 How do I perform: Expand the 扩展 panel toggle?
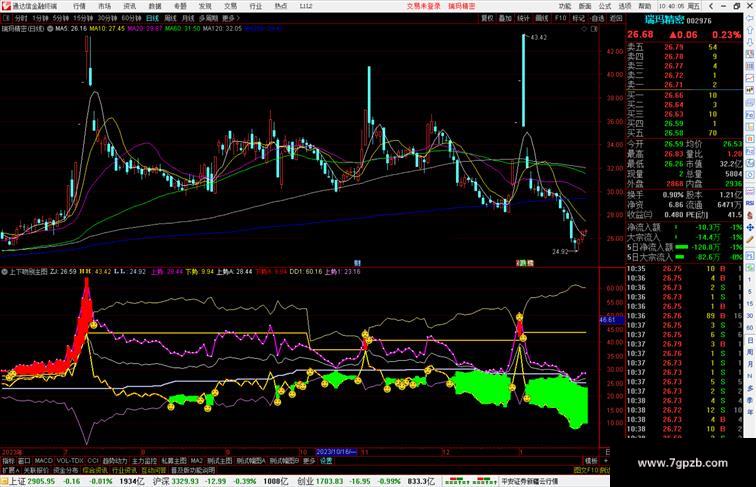pos(10,470)
